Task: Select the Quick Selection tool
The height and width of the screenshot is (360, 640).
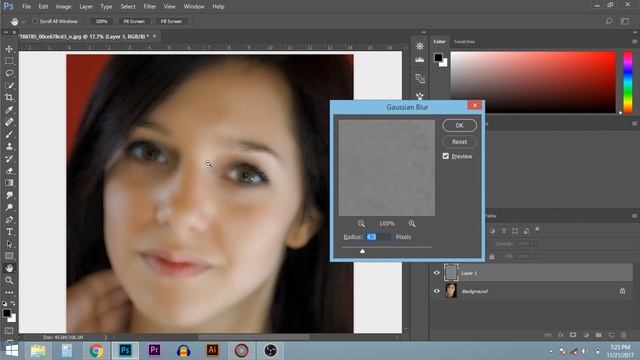Action: tap(9, 85)
